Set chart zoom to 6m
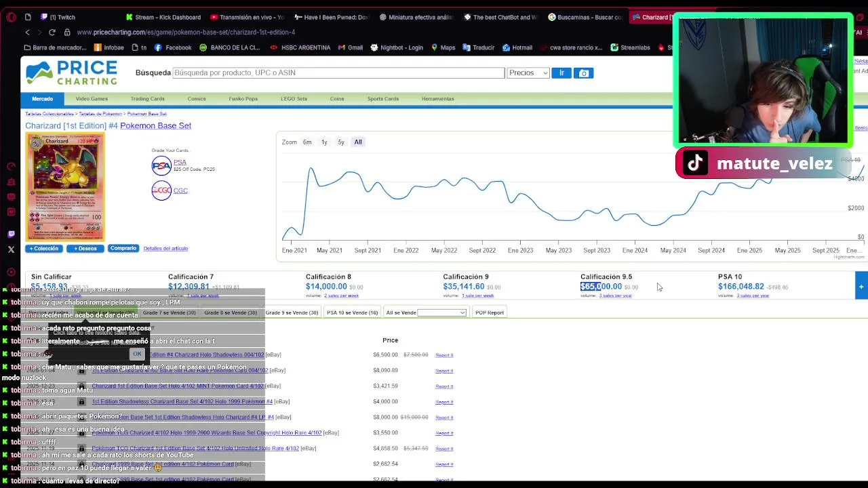 [x=307, y=142]
